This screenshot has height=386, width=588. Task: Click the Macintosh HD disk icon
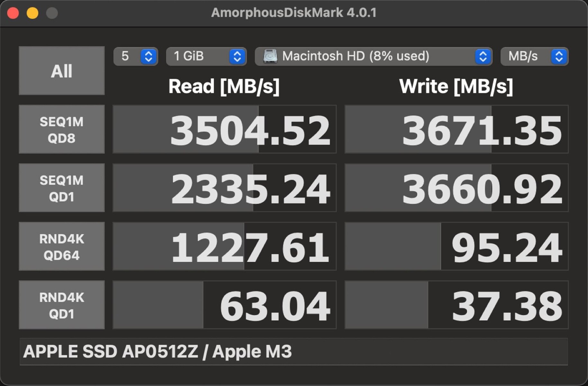coord(270,56)
